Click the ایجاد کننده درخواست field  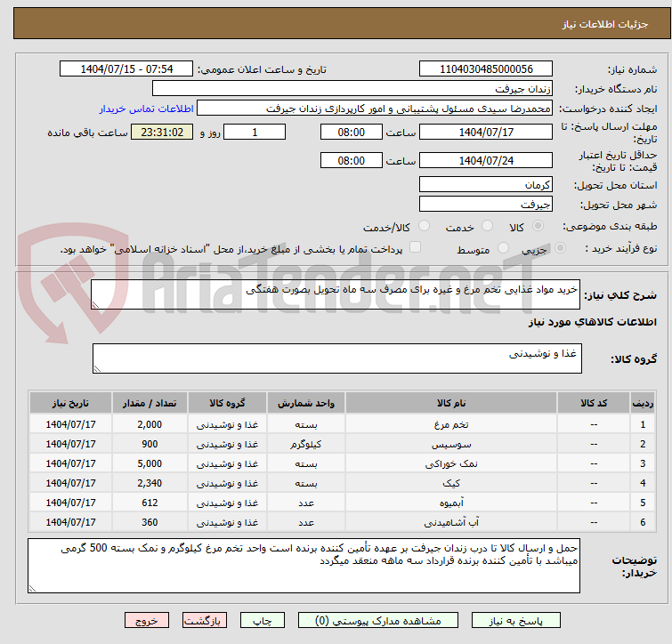click(375, 109)
